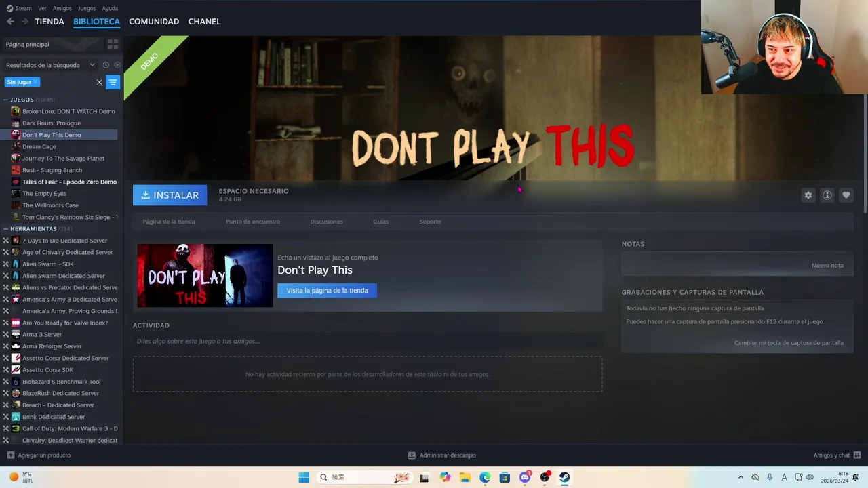Open the Guías tab
Image resolution: width=868 pixels, height=488 pixels.
381,222
